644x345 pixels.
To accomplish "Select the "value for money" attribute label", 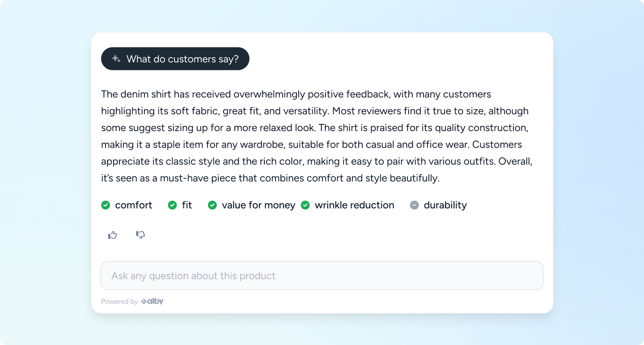I will [258, 205].
